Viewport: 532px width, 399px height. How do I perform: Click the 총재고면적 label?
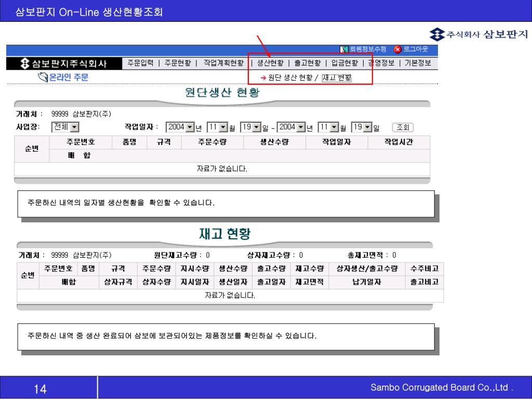[365, 255]
